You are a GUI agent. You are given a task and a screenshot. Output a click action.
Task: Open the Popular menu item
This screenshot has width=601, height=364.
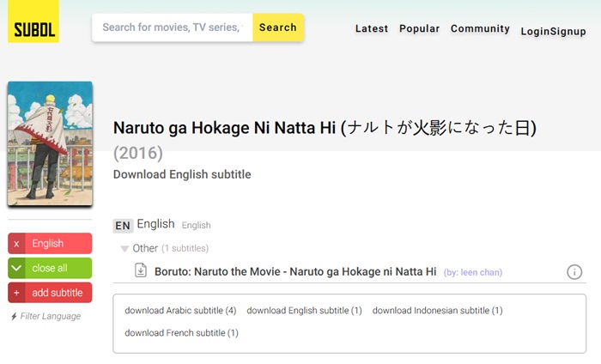[x=419, y=28]
